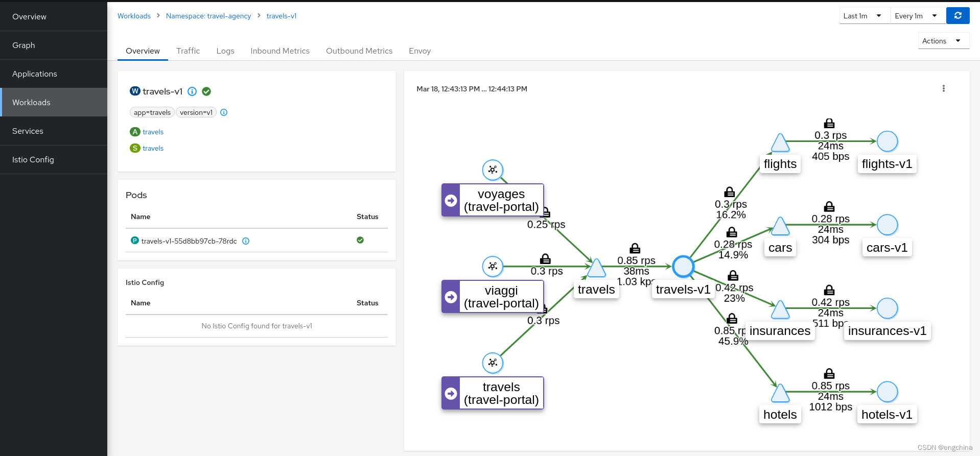Select the cars service triangle node
Viewport: 980px width, 456px height.
tap(780, 226)
